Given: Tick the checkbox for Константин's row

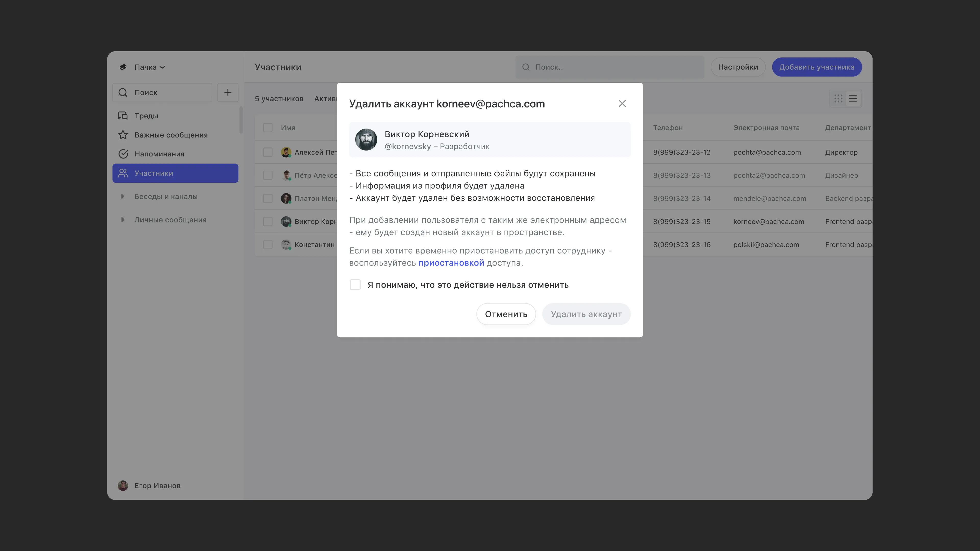Looking at the screenshot, I should [x=268, y=245].
